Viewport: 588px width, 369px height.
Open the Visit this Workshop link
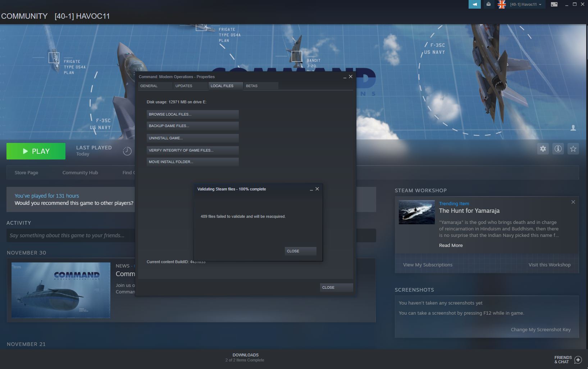pyautogui.click(x=549, y=265)
